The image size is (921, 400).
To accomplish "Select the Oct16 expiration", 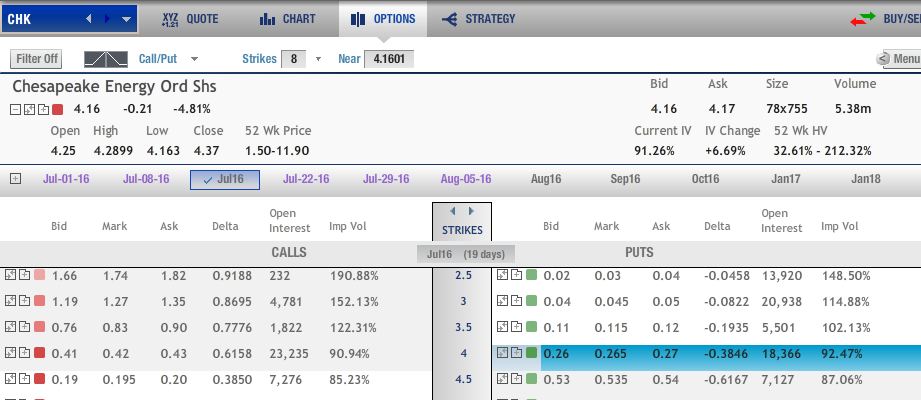I will coord(705,179).
